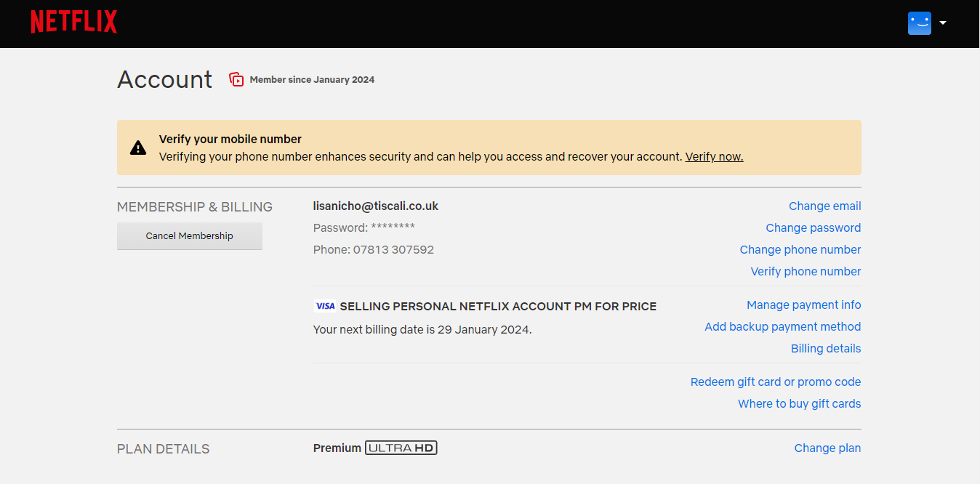Click Redeem gift card or promo code
The height and width of the screenshot is (484, 980).
point(776,382)
